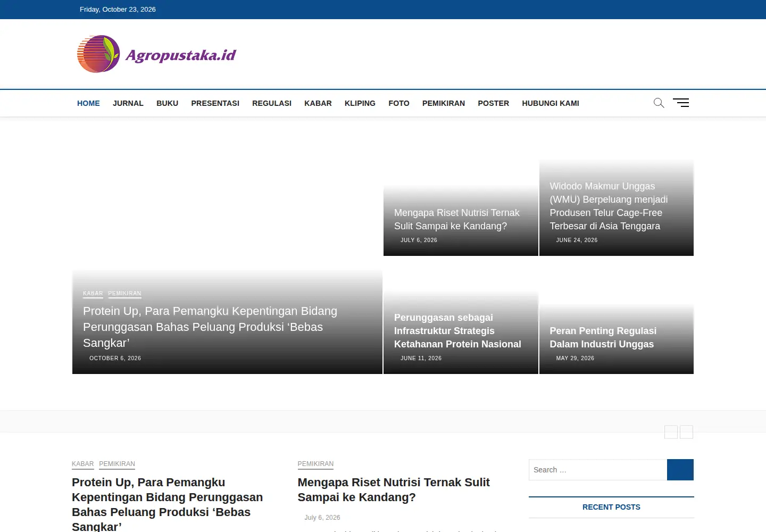The image size is (766, 532).
Task: Open the BUKU menu item
Action: pos(167,103)
